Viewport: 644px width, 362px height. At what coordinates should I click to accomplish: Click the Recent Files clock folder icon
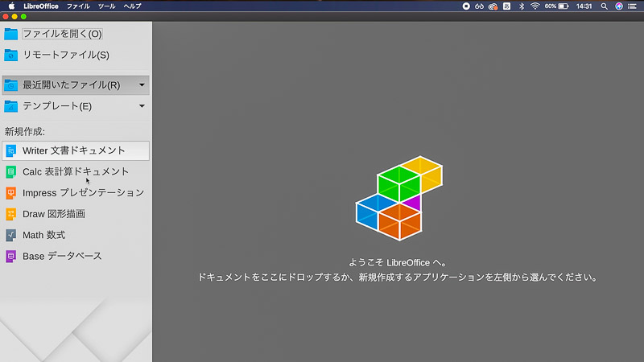point(11,85)
